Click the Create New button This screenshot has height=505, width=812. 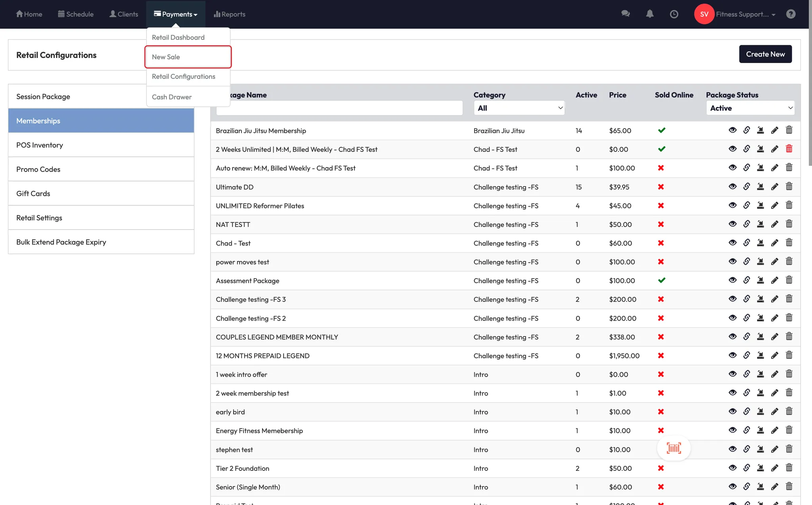[x=765, y=54]
